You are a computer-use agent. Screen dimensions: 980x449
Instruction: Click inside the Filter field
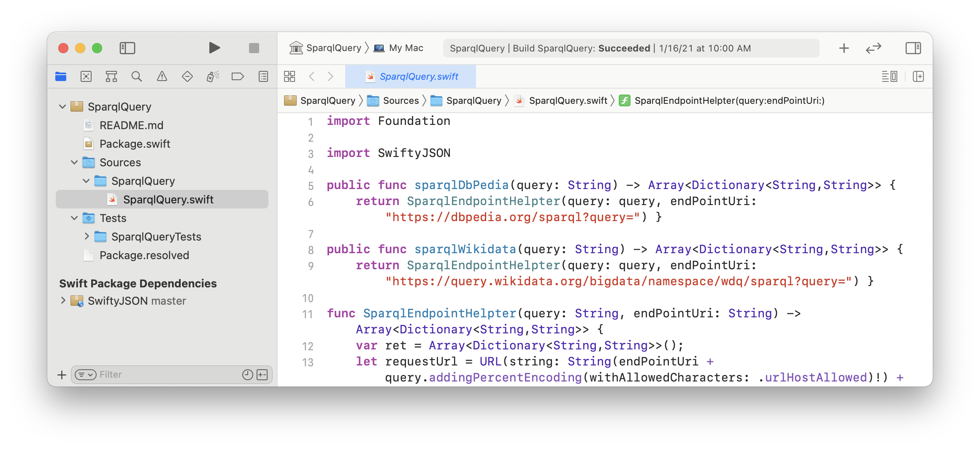click(x=148, y=374)
